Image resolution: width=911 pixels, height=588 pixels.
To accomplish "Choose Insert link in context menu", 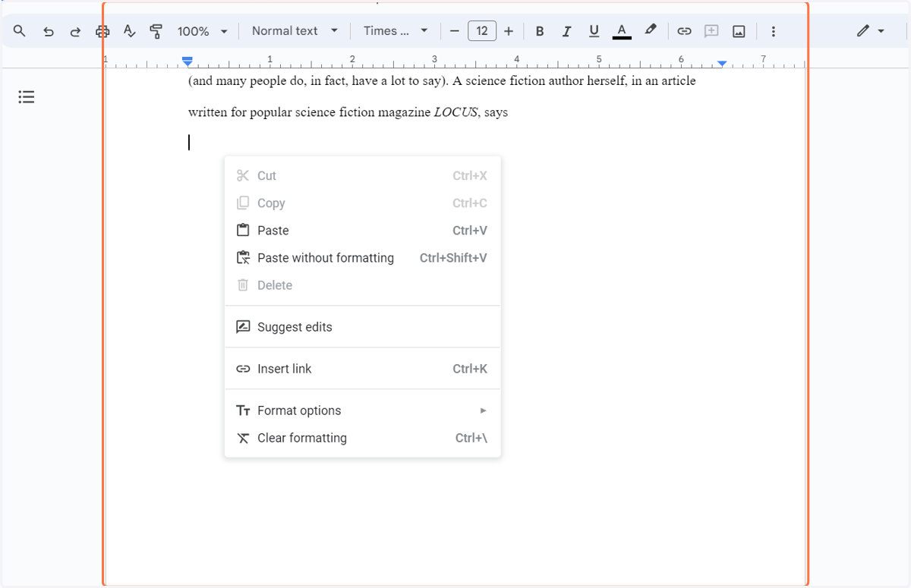I will [363, 369].
